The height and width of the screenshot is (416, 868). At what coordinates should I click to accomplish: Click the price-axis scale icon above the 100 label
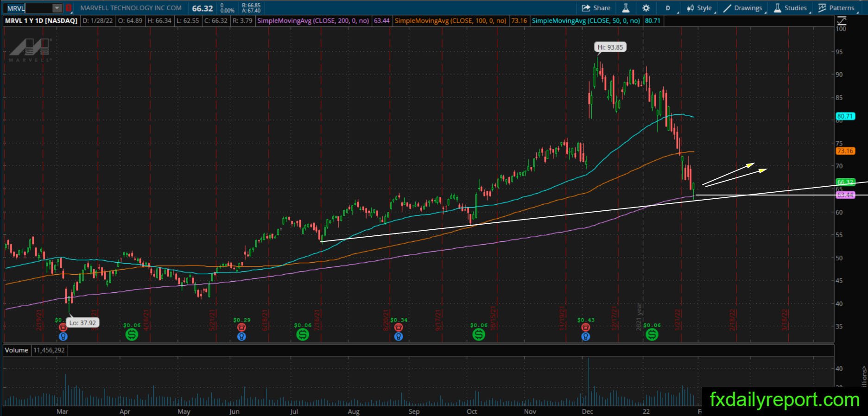(x=842, y=20)
